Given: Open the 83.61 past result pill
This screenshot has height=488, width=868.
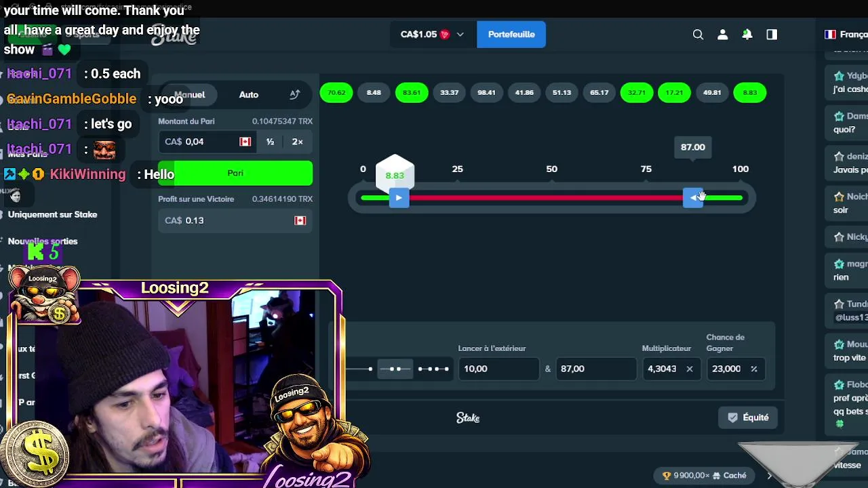Looking at the screenshot, I should pyautogui.click(x=412, y=93).
